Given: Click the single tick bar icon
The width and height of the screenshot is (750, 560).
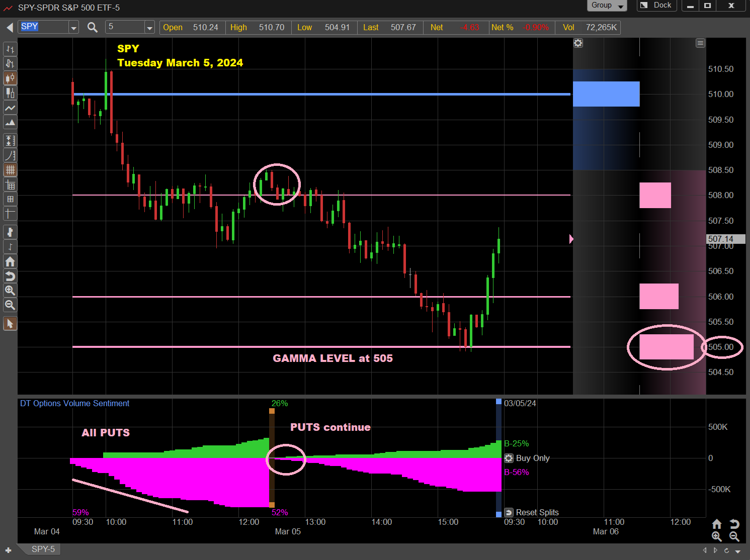Looking at the screenshot, I should point(10,247).
